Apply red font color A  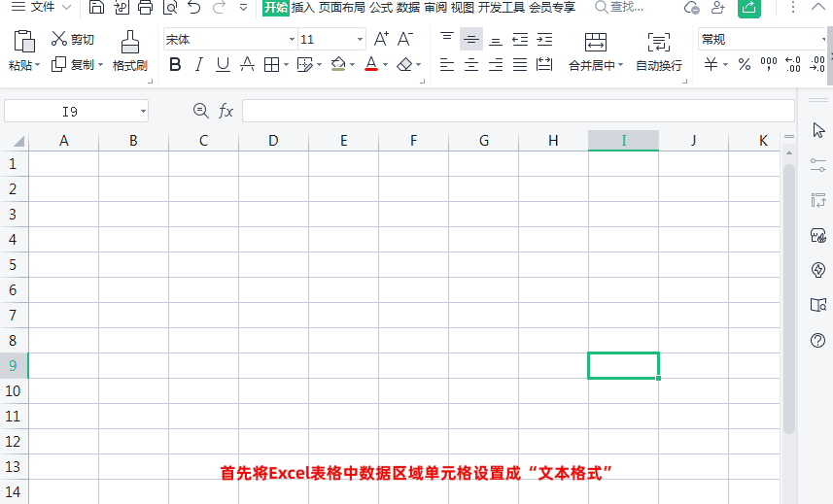(371, 64)
